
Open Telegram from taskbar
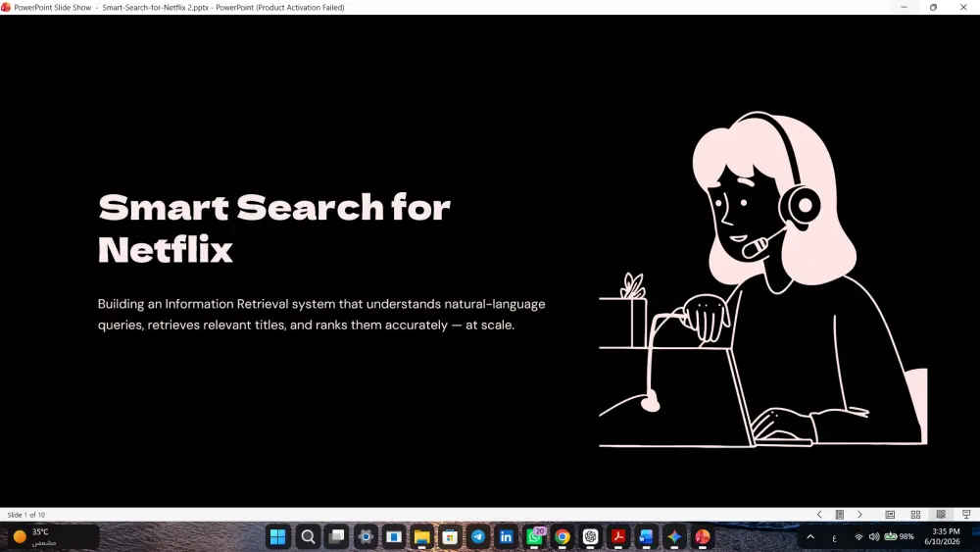point(478,537)
